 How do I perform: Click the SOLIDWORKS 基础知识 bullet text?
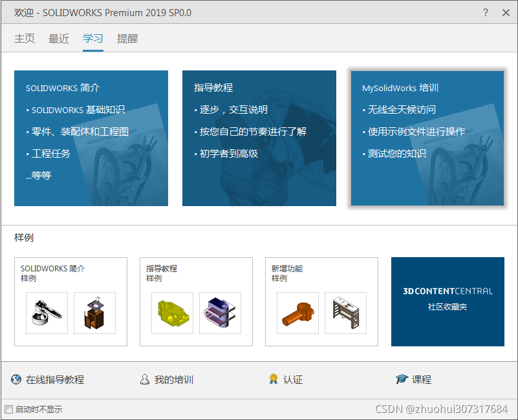(78, 110)
